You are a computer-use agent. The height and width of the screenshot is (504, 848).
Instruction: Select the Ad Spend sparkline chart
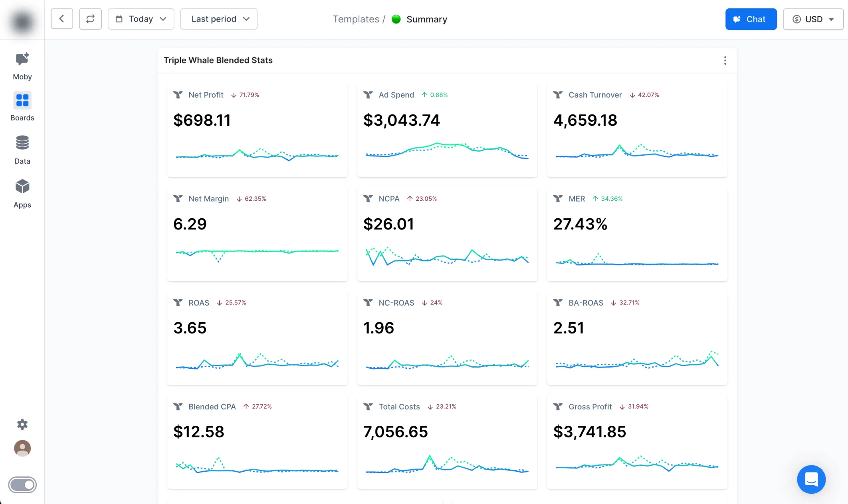point(447,151)
